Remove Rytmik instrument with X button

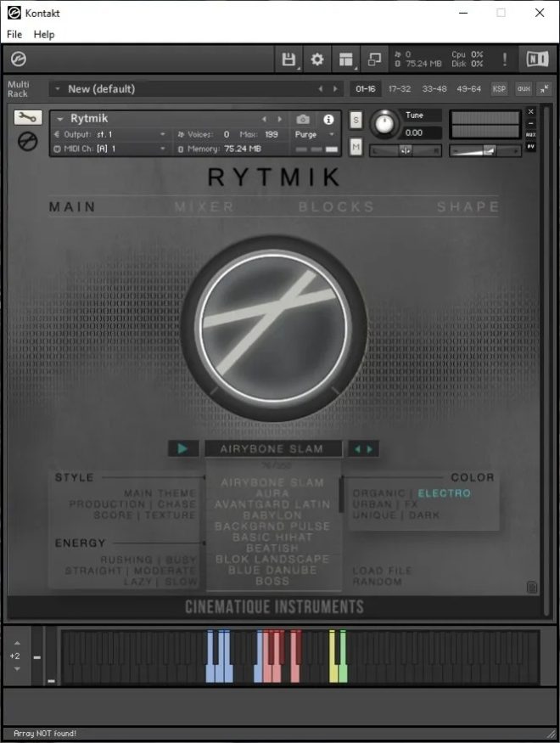point(531,111)
